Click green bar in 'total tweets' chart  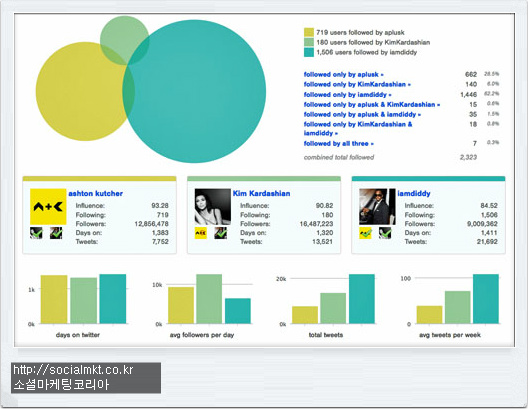tap(333, 308)
